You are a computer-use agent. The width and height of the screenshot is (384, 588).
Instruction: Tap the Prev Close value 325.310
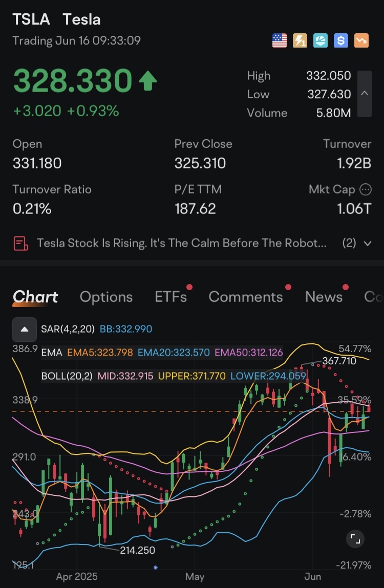pyautogui.click(x=200, y=163)
